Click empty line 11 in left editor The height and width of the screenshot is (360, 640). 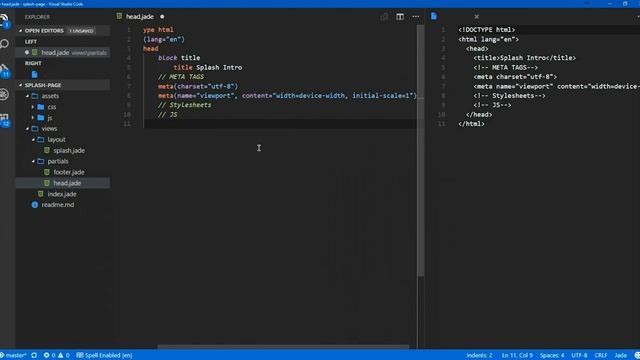(x=280, y=124)
